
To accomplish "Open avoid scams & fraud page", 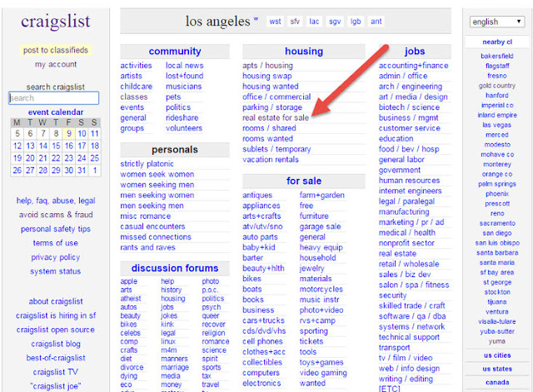I will pyautogui.click(x=56, y=215).
